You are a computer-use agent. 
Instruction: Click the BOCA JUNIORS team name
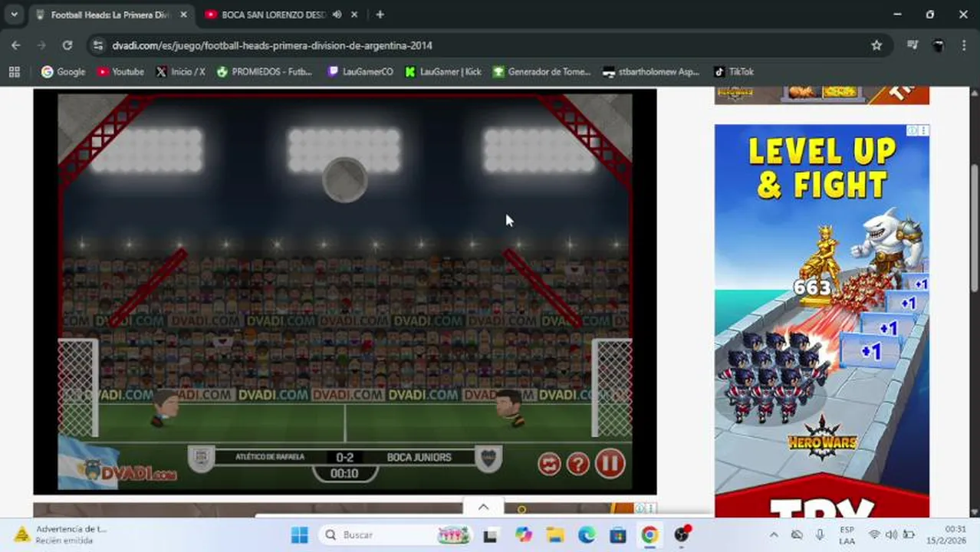pyautogui.click(x=419, y=457)
